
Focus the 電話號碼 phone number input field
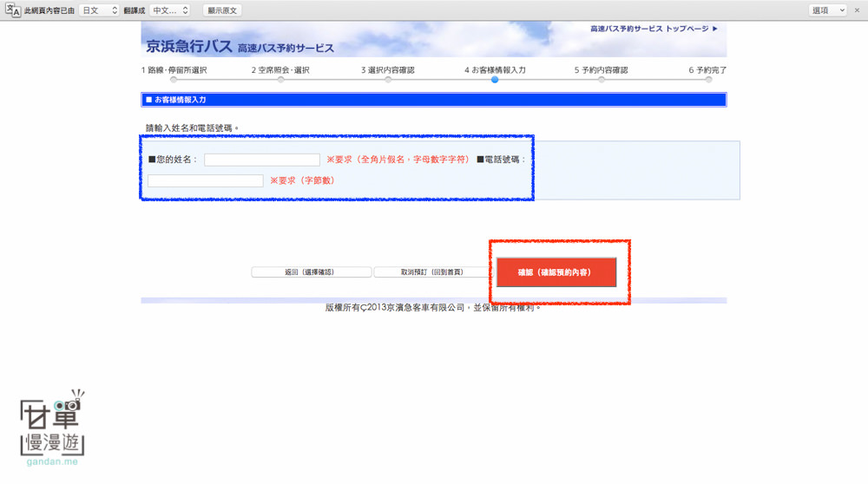point(206,181)
